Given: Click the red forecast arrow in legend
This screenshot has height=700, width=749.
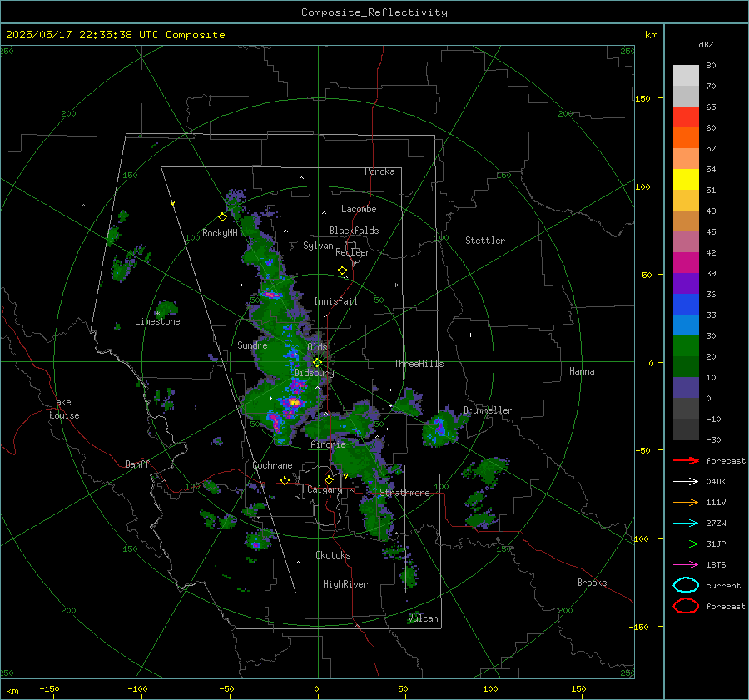Looking at the screenshot, I should coord(686,460).
